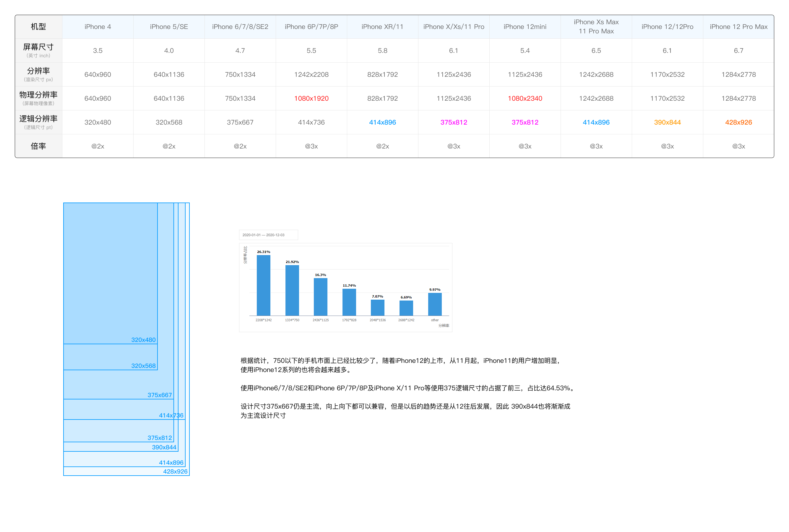Click the 倍率 row header cell

coord(38,146)
